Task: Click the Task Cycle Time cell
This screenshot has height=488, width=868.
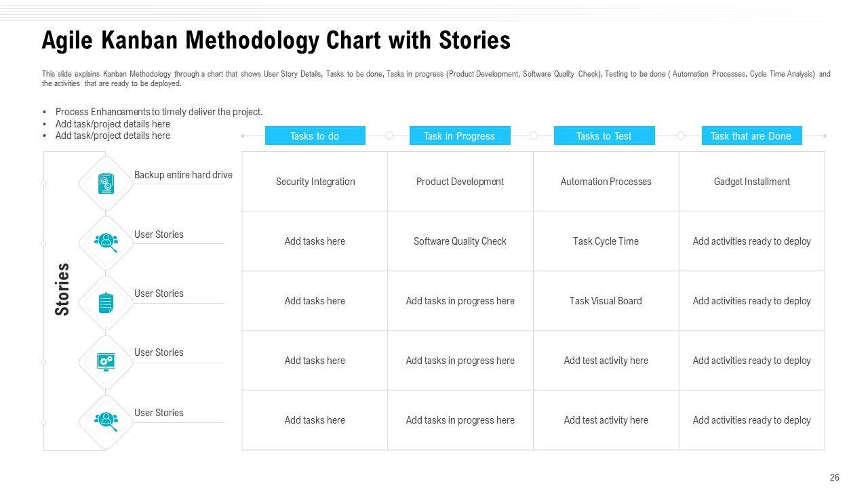Action: 606,241
